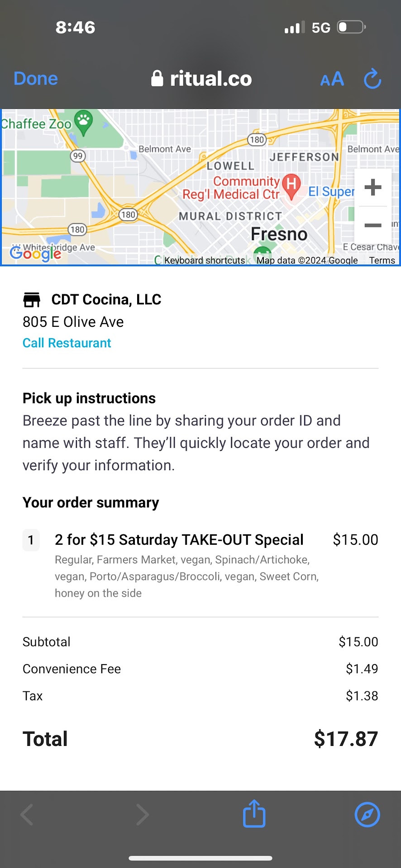Go back with the left chevron
The height and width of the screenshot is (868, 401).
point(27,815)
